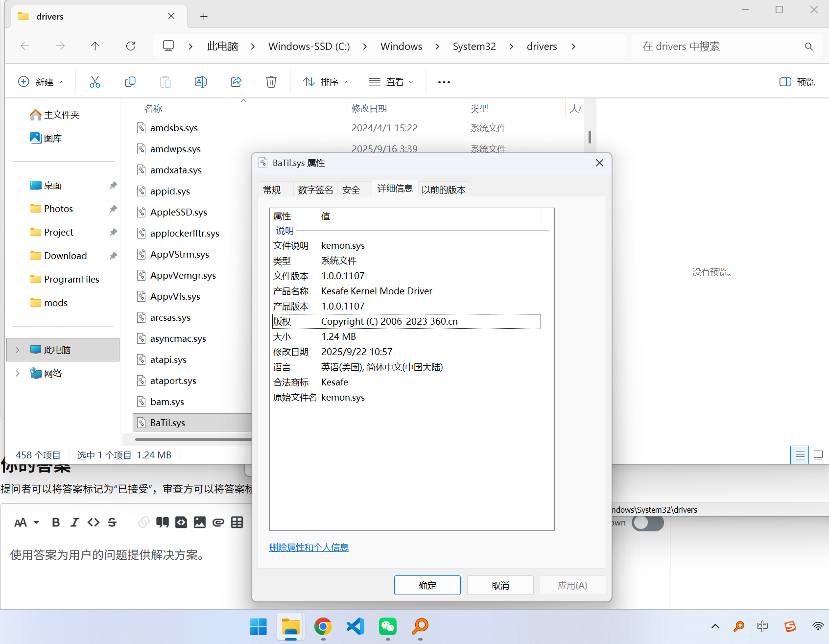
Task: Switch to details list view icon
Action: [800, 455]
